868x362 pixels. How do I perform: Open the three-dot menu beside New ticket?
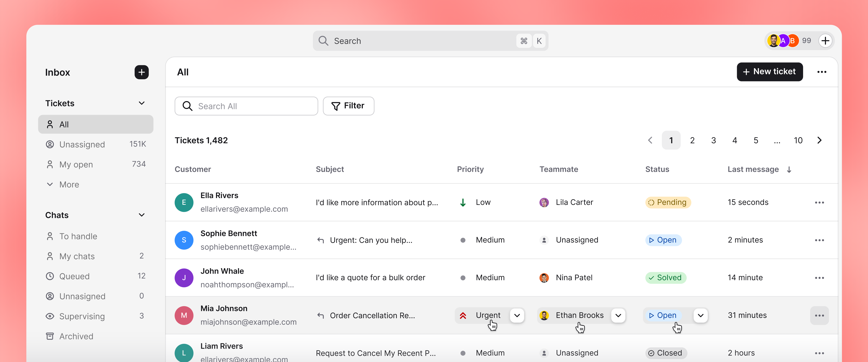(x=821, y=72)
